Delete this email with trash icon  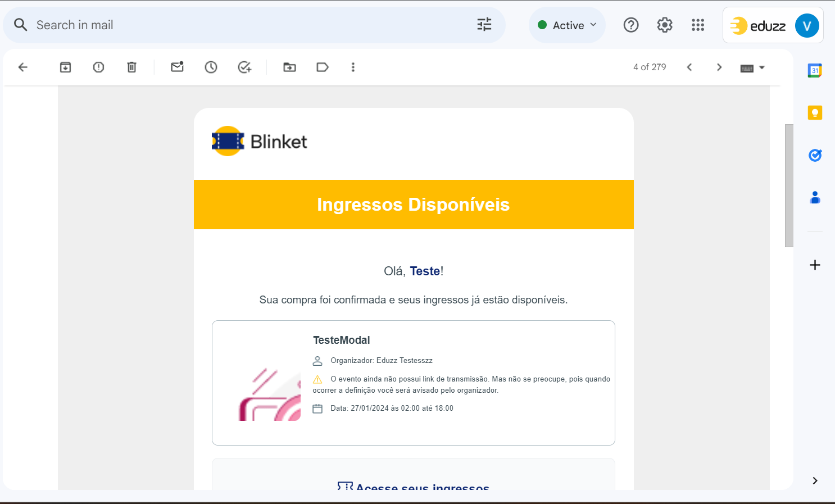131,67
